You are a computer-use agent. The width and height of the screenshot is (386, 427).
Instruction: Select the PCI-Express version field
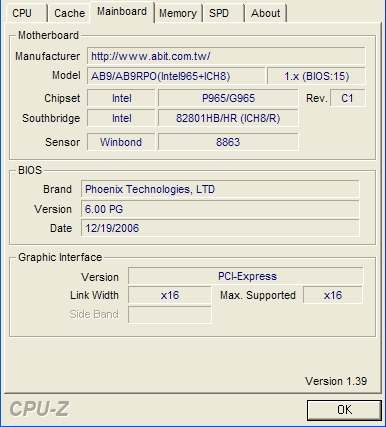[x=246, y=276]
